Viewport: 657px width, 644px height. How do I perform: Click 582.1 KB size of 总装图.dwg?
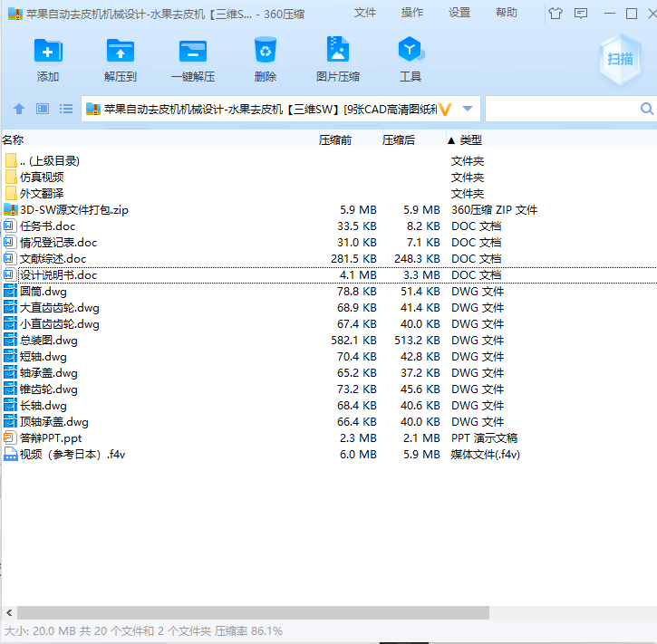point(353,341)
